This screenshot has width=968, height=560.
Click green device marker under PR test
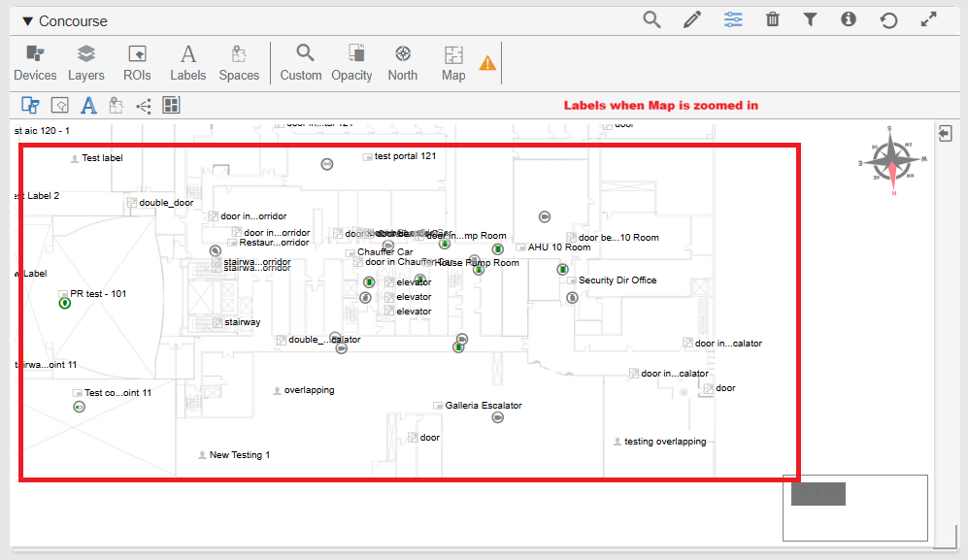[x=64, y=303]
